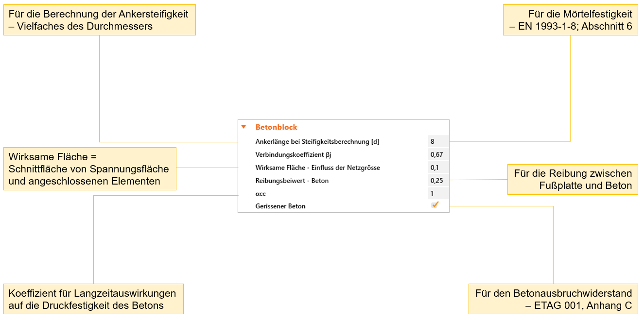Click the αcc value field
Image resolution: width=644 pixels, height=321 pixels.
(438, 193)
